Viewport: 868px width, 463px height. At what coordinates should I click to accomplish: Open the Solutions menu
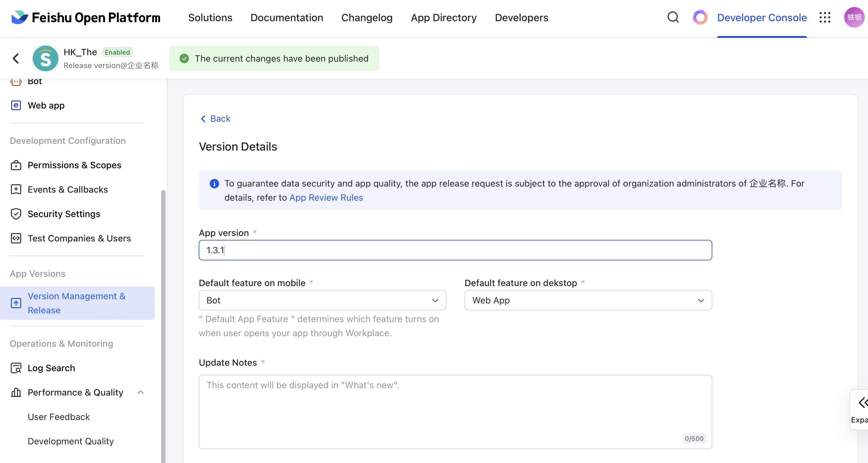click(210, 18)
